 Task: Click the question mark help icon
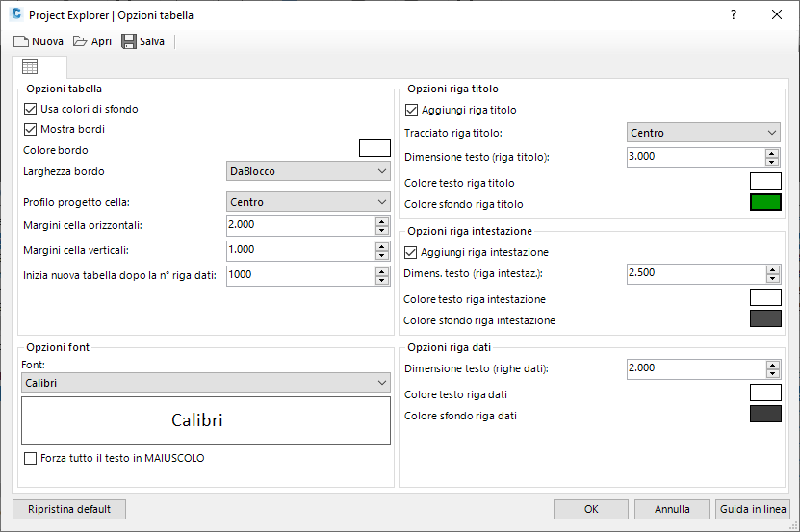tap(734, 14)
